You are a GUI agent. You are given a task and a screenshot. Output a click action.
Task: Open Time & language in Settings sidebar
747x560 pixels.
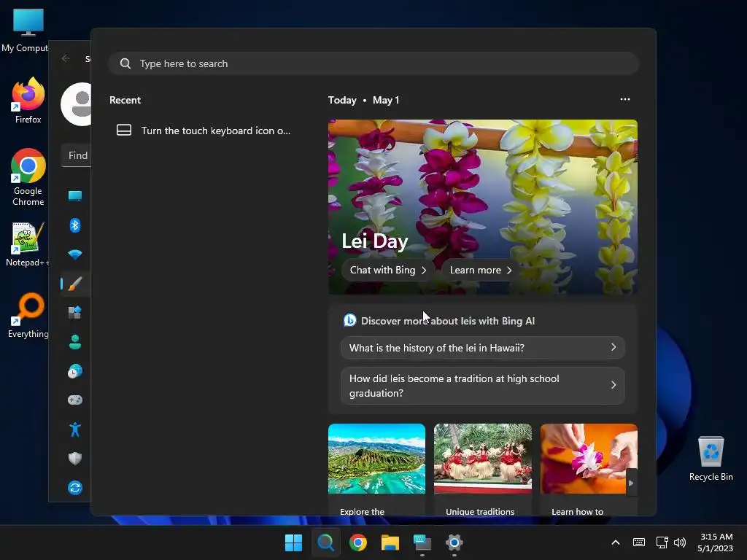(75, 371)
